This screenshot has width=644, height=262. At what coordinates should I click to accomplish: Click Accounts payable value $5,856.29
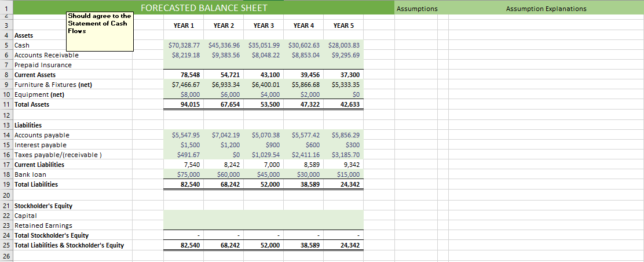(344, 135)
